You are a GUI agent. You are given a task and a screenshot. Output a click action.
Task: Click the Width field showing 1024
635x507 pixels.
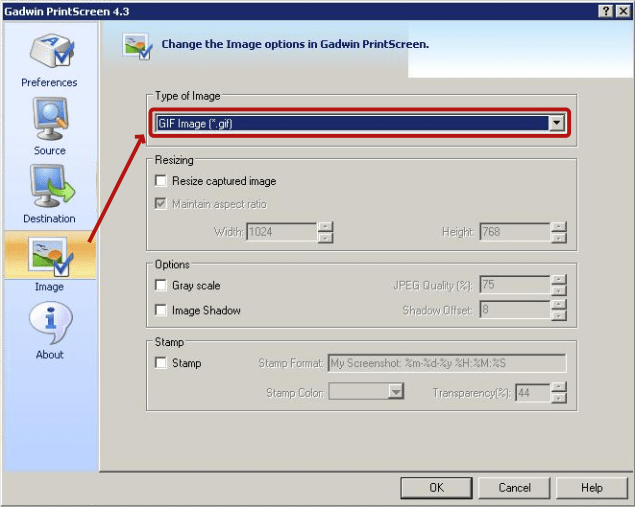point(281,232)
